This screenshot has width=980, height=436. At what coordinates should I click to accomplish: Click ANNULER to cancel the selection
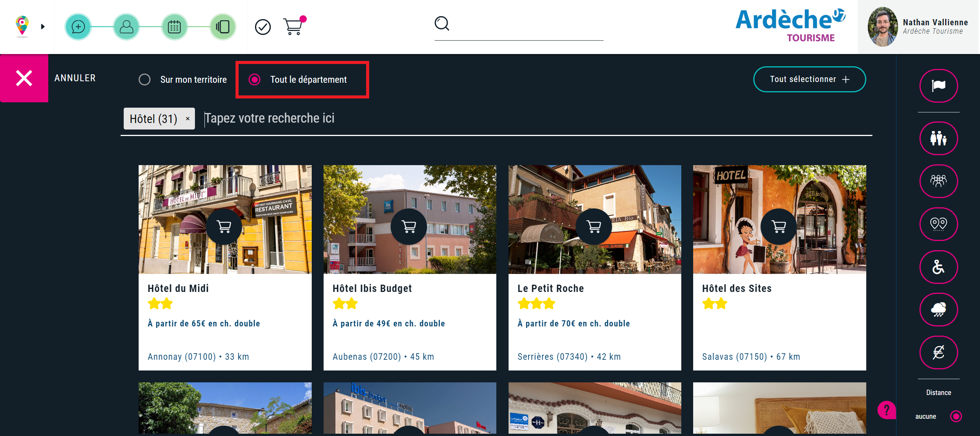(75, 78)
